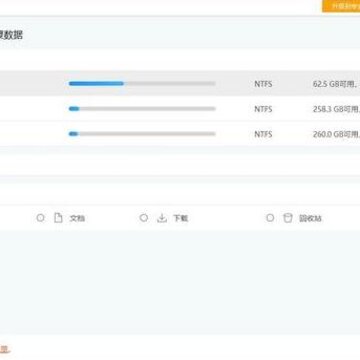360x360 pixels.
Task: Click usage bar of 258.3 GB drive
Action: tap(142, 109)
